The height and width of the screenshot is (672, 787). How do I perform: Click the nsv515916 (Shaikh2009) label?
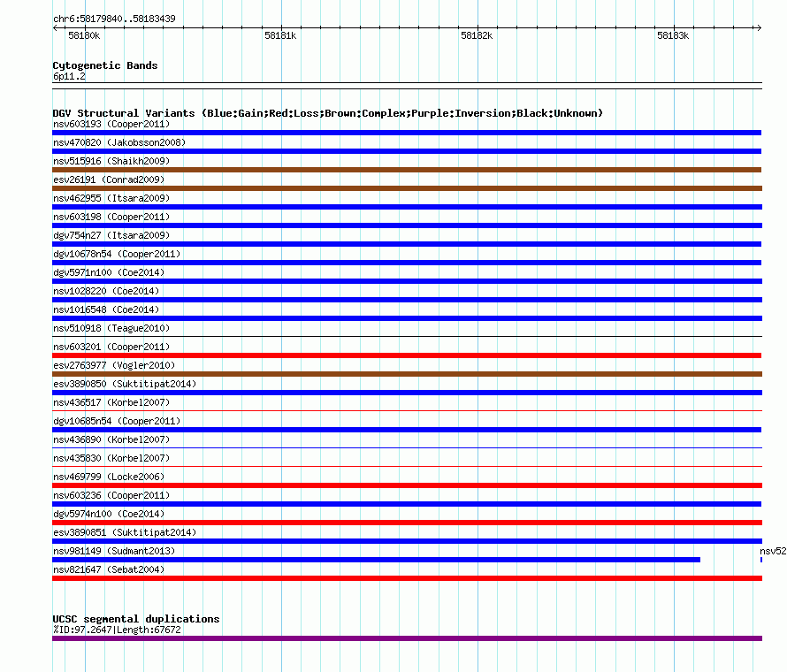click(x=111, y=161)
